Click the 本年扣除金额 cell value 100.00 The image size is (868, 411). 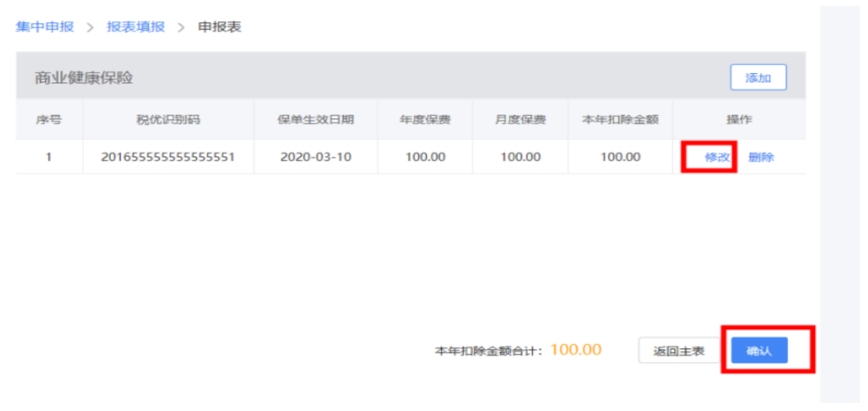[620, 158]
